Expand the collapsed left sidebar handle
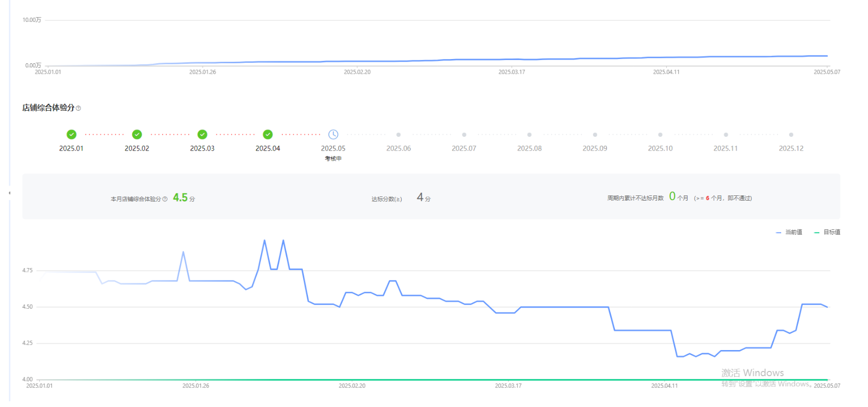868x407 pixels. [x=9, y=193]
